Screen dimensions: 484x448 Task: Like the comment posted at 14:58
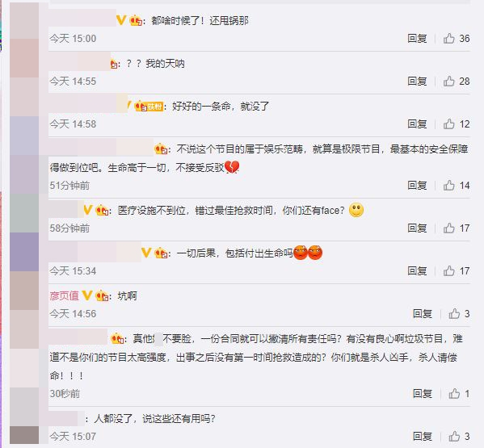tap(448, 124)
